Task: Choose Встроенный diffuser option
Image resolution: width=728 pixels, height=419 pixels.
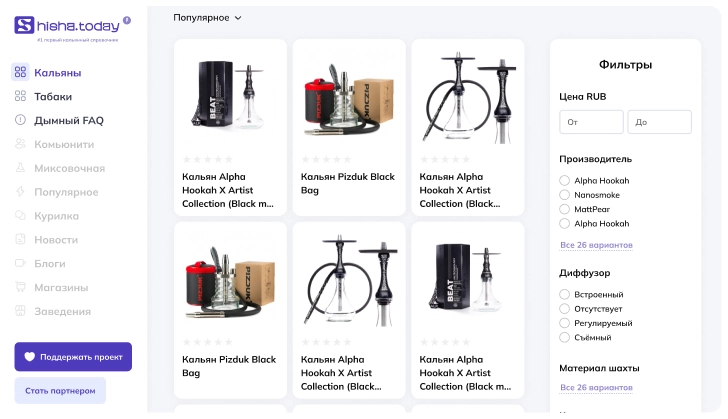Action: pyautogui.click(x=565, y=295)
